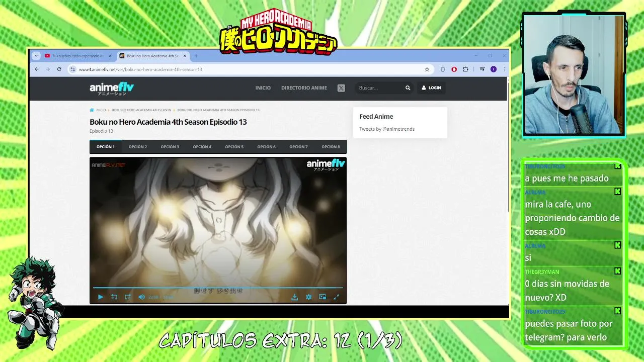Open breadcrumb home icon INICIO
Screen dimensions: 644x362
pos(98,110)
